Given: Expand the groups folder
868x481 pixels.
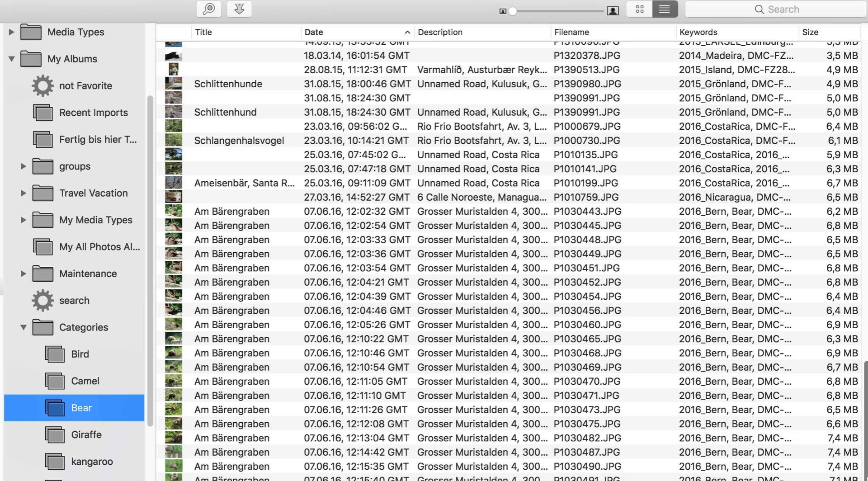Looking at the screenshot, I should pyautogui.click(x=23, y=166).
